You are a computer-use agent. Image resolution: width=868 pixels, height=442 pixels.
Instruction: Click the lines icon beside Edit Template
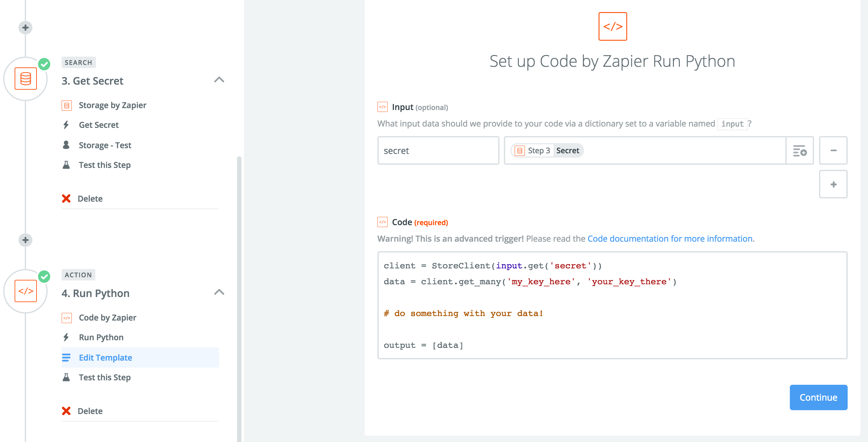point(66,357)
